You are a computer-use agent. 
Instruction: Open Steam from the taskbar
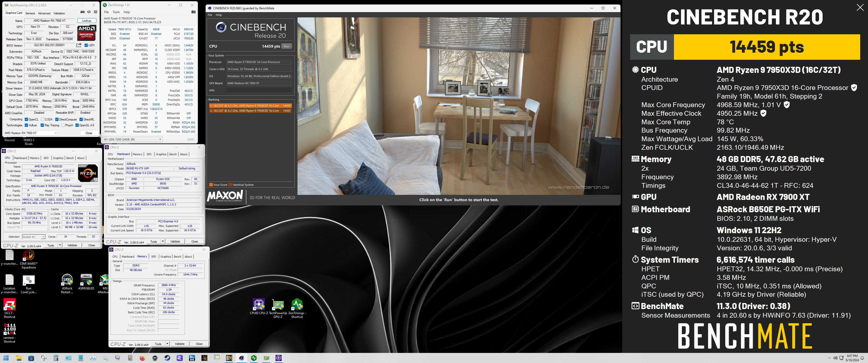point(167,358)
